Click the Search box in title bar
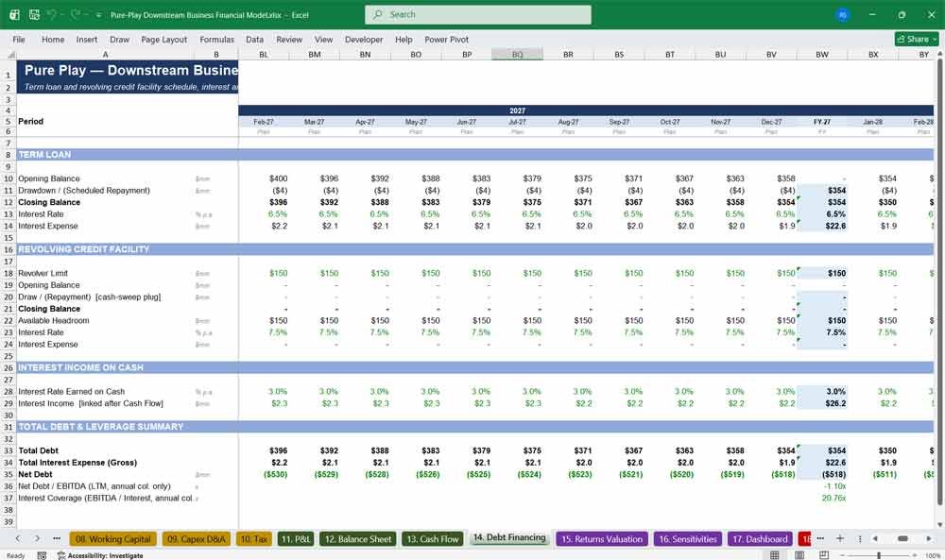This screenshot has height=560, width=945. click(478, 14)
